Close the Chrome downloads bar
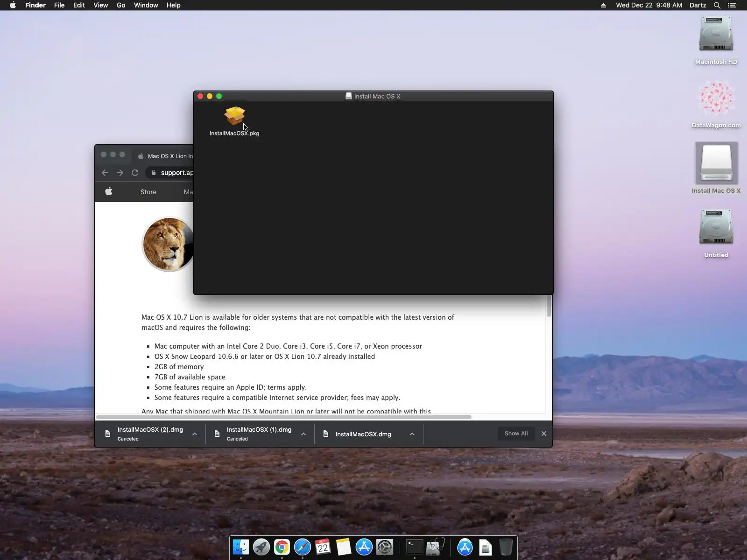 click(544, 434)
